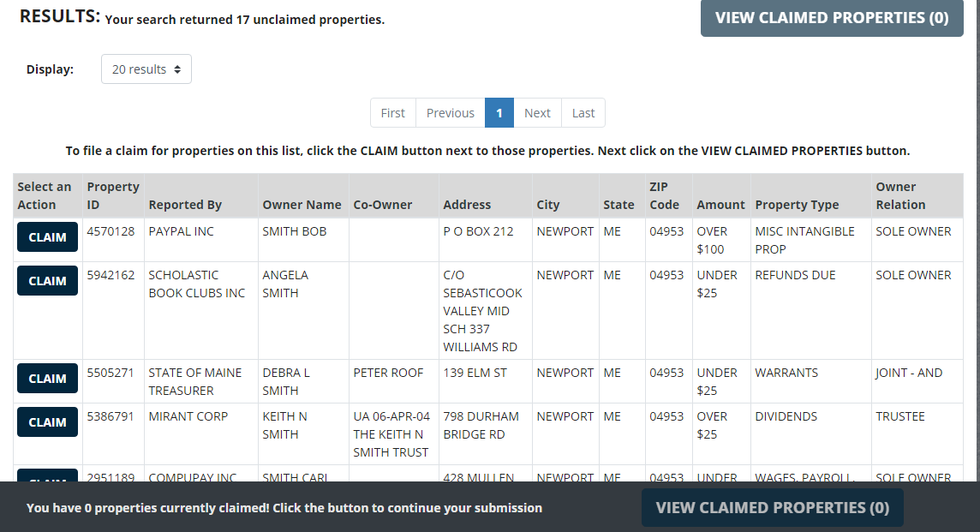The height and width of the screenshot is (532, 980).
Task: Select the Previous page link
Action: coord(451,113)
